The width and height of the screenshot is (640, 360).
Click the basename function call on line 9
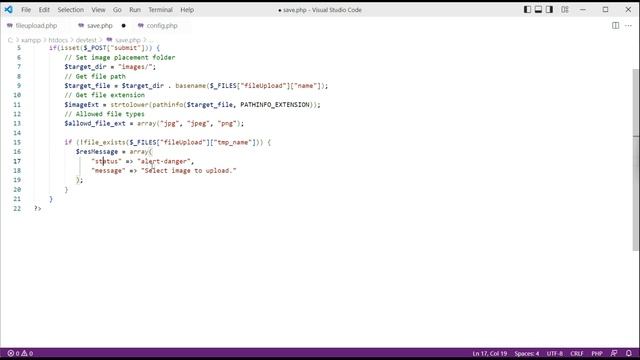[x=191, y=86]
